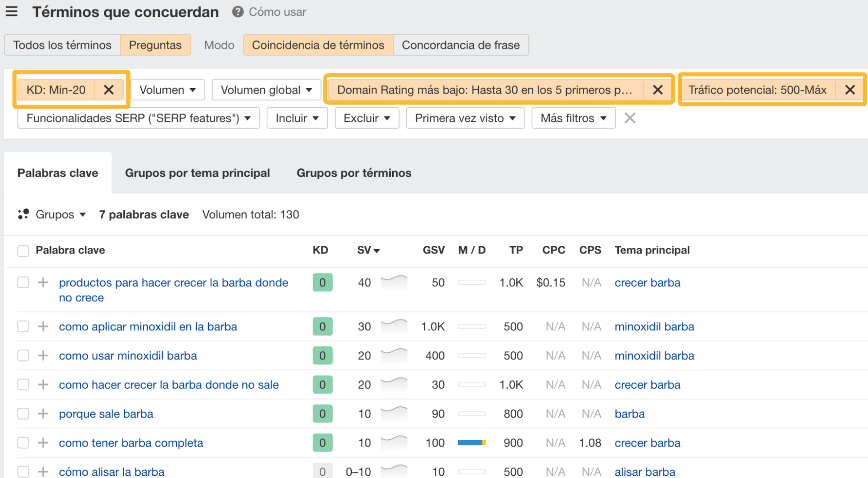The width and height of the screenshot is (868, 478).
Task: Check the 'como aplicar minoxidil en la barba' row
Action: point(23,326)
